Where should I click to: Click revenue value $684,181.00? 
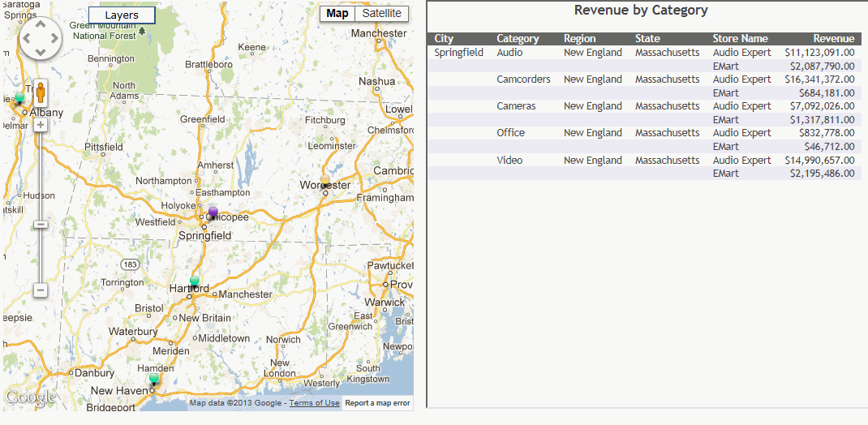tap(827, 93)
